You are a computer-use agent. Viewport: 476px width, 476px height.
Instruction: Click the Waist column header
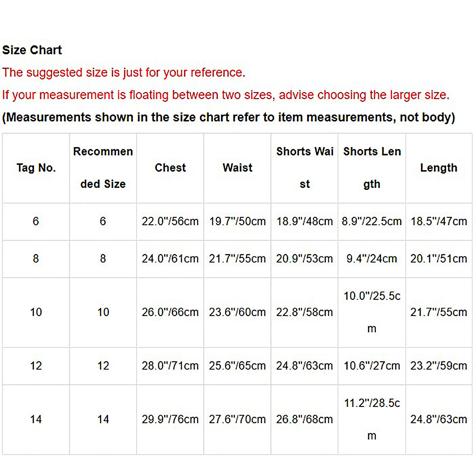(237, 168)
